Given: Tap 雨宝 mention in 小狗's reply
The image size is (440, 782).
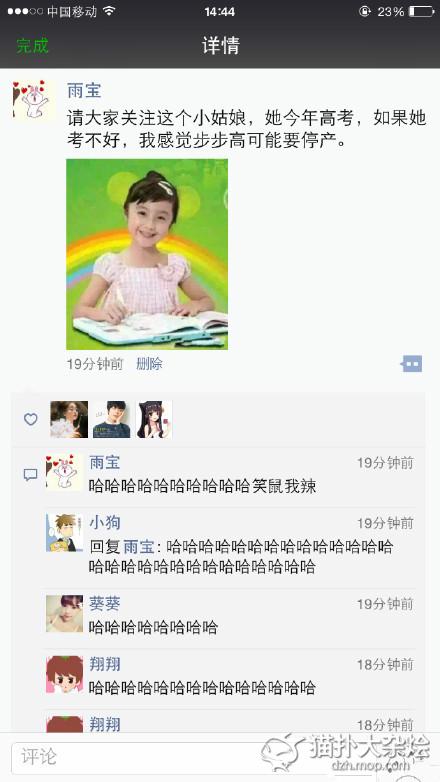Looking at the screenshot, I should [139, 547].
